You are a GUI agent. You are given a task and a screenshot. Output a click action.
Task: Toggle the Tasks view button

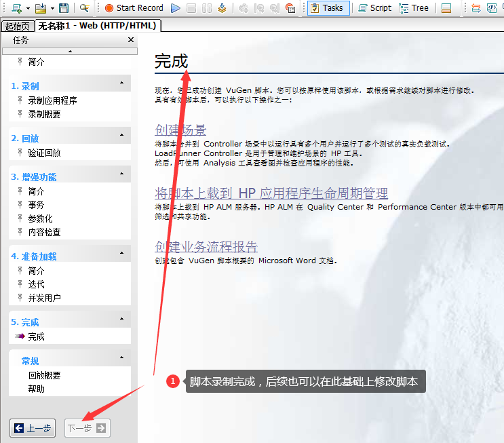tap(328, 8)
